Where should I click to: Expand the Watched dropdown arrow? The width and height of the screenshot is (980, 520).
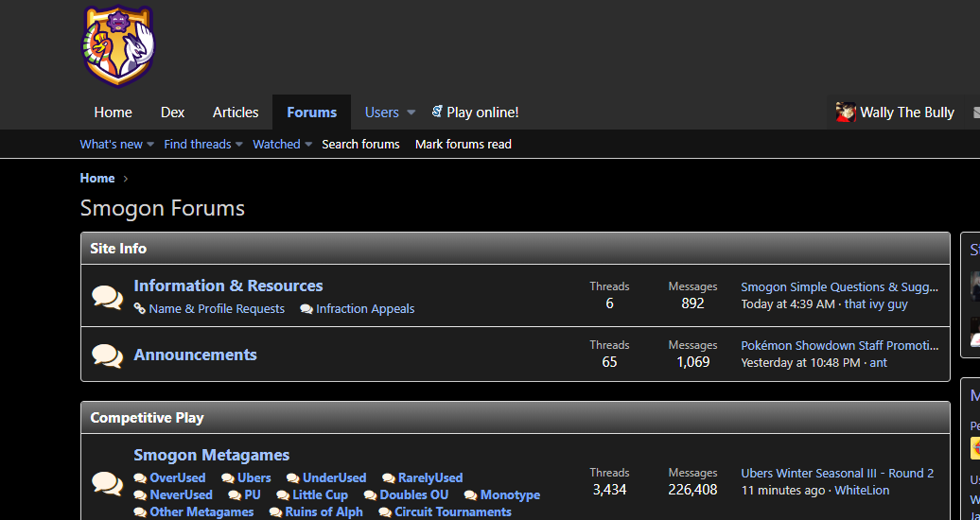coord(308,145)
